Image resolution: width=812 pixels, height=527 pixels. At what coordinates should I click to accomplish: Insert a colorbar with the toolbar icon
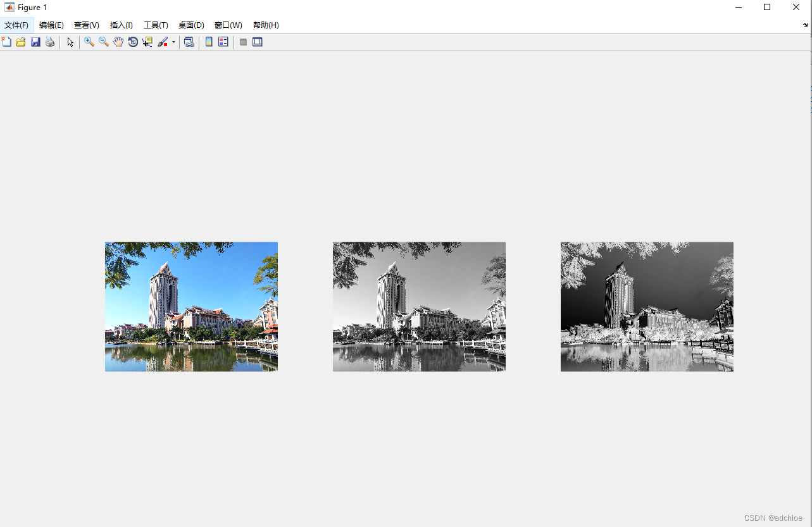tap(209, 42)
